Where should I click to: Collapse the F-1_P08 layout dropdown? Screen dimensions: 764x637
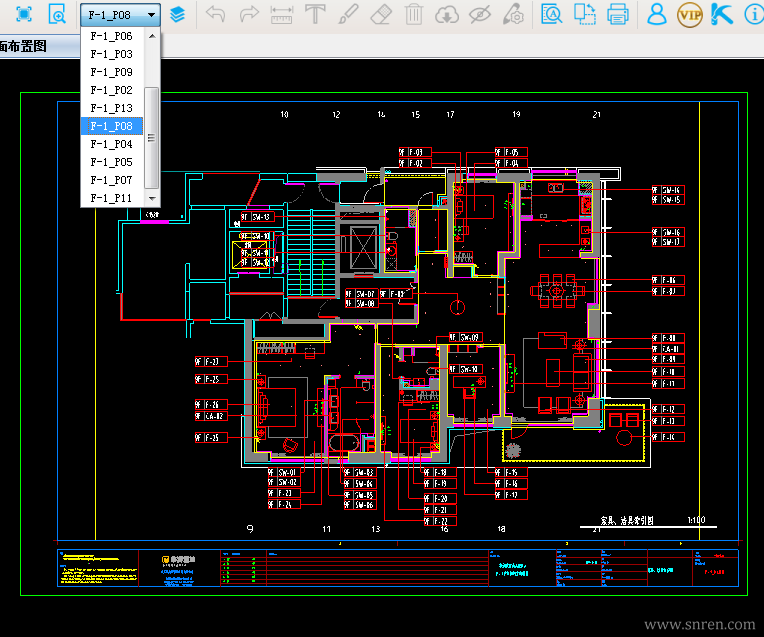151,15
